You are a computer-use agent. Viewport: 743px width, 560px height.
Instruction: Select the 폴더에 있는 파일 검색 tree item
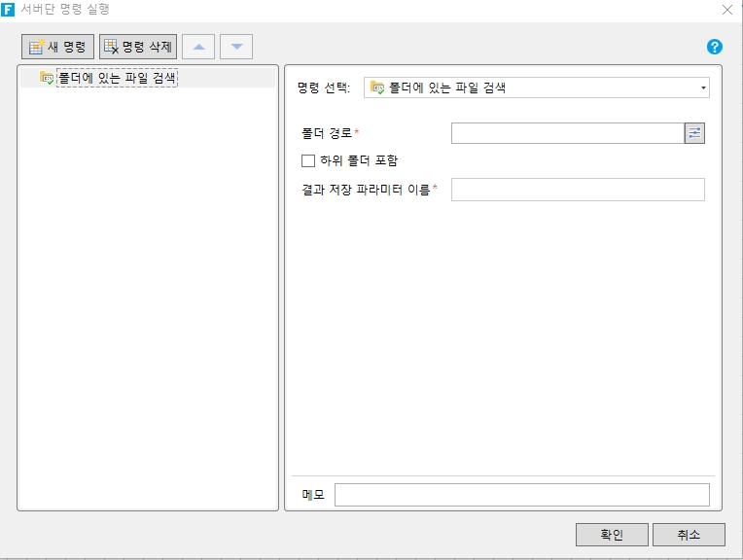tap(117, 78)
